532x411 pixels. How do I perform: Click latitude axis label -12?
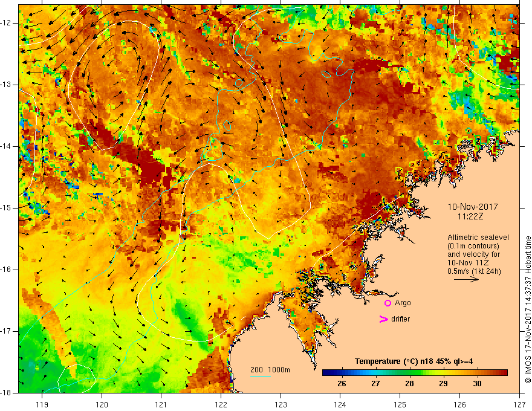tap(6, 23)
